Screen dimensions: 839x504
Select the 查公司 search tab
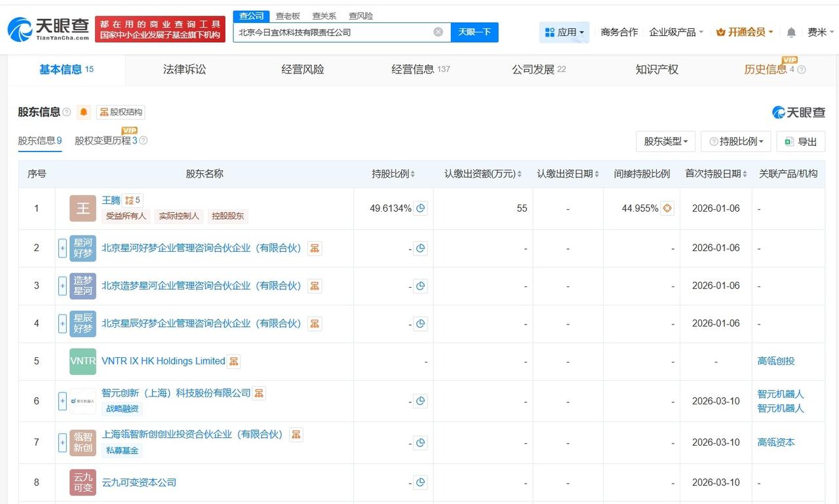click(x=251, y=16)
